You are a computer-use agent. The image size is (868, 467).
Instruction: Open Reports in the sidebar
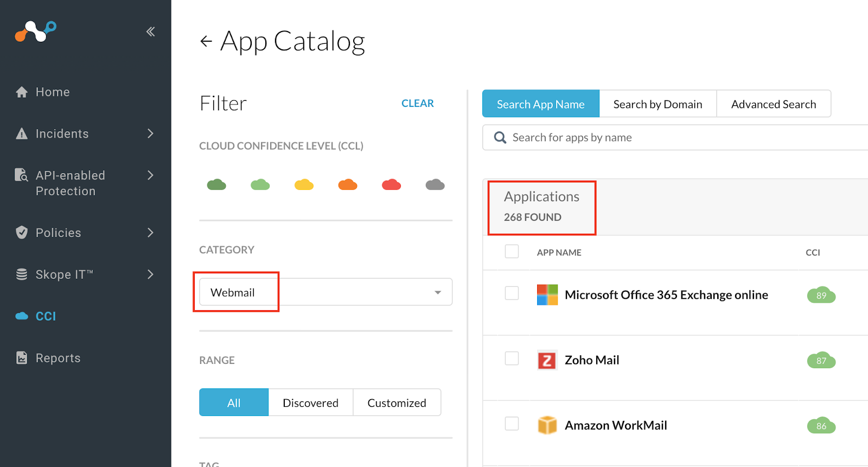point(58,358)
